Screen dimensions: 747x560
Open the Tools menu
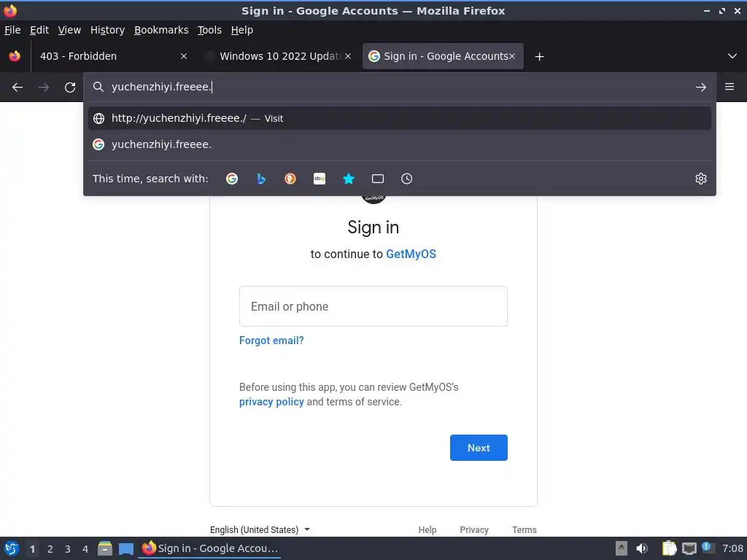coord(209,30)
